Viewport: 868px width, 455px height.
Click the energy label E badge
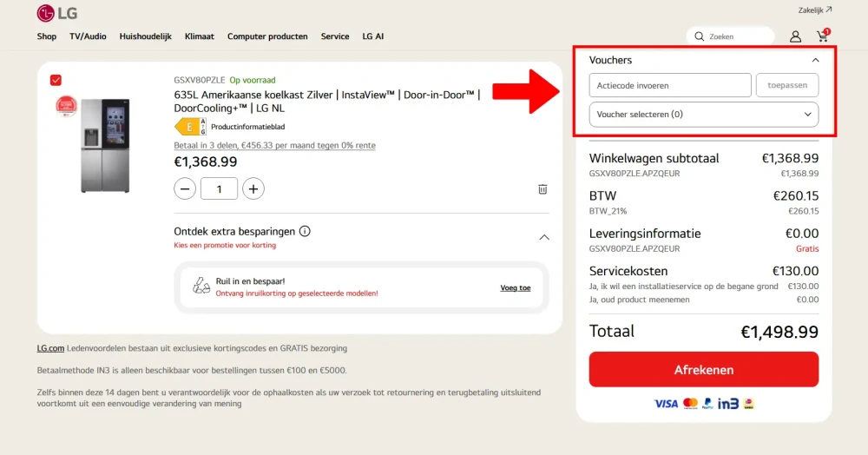[x=191, y=127]
